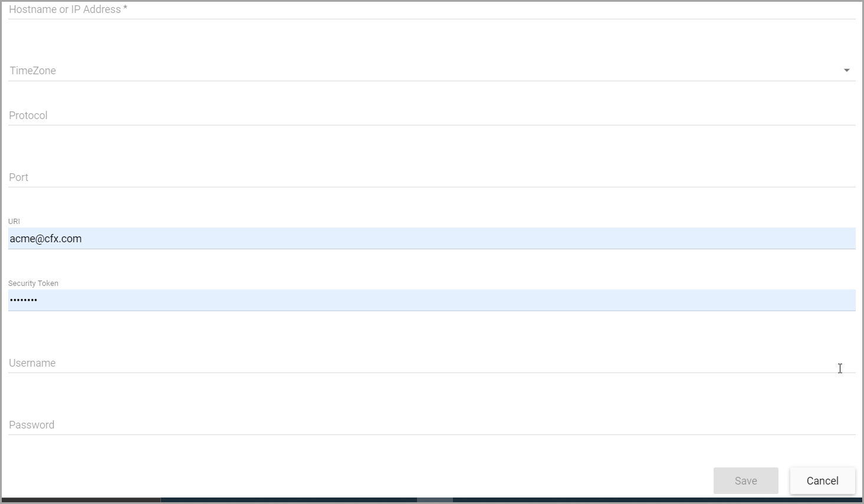Select the Password input field
Viewport: 864px width, 504px height.
[x=432, y=424]
